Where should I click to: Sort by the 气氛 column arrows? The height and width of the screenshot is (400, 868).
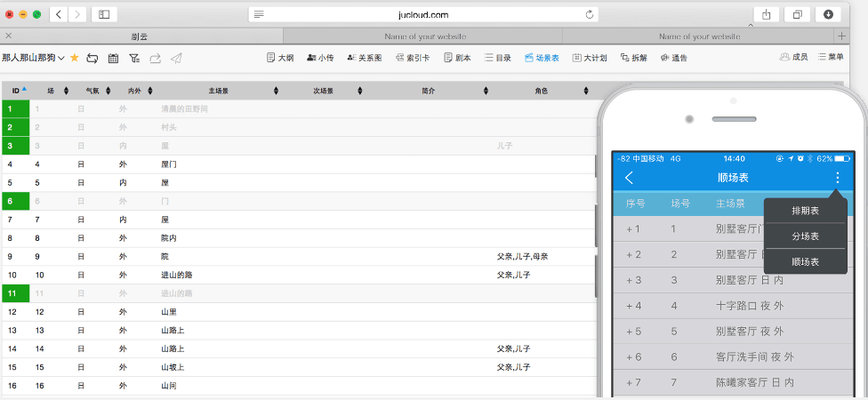pos(108,91)
